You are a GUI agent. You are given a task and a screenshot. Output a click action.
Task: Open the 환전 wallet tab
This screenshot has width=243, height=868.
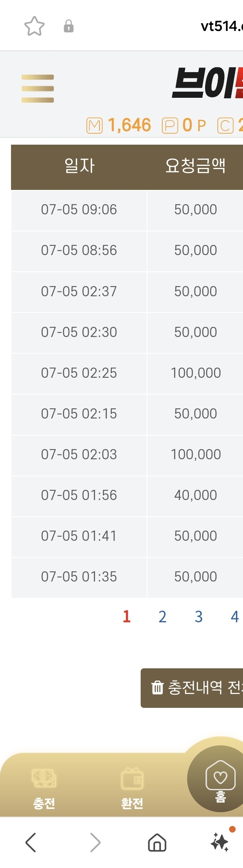click(x=132, y=788)
